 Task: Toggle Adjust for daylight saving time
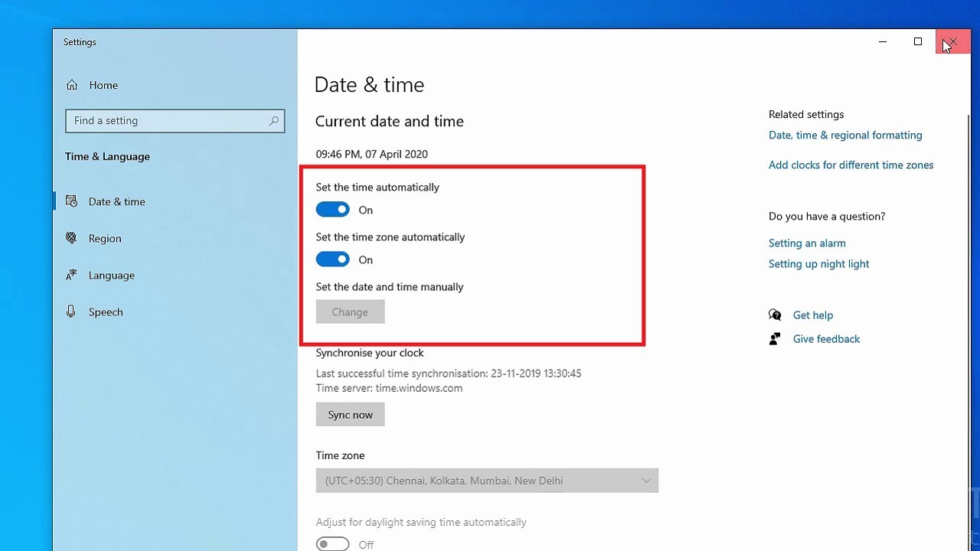click(x=333, y=544)
